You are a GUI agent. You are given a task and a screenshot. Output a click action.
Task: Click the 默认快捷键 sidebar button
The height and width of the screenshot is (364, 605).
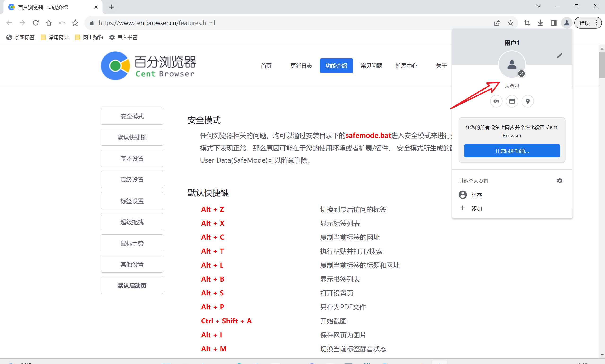coord(132,137)
